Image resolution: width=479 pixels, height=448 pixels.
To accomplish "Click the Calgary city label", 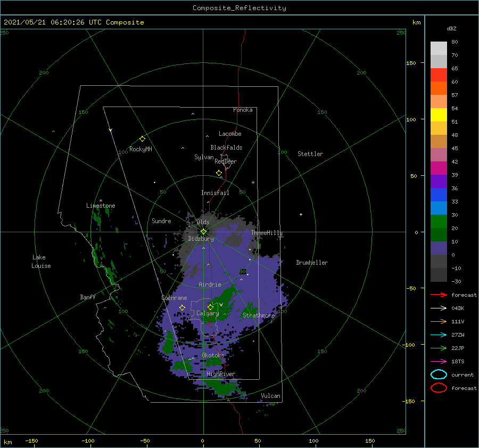I will click(208, 313).
